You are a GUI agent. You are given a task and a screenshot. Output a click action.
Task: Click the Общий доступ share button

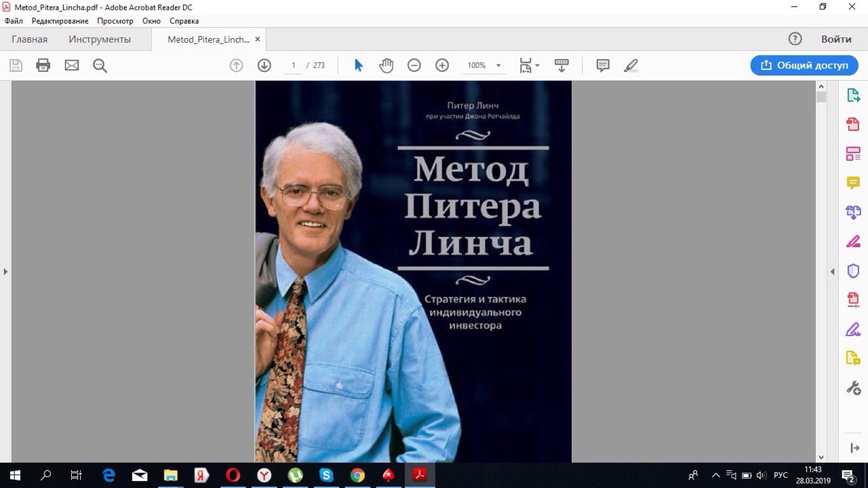coord(804,65)
